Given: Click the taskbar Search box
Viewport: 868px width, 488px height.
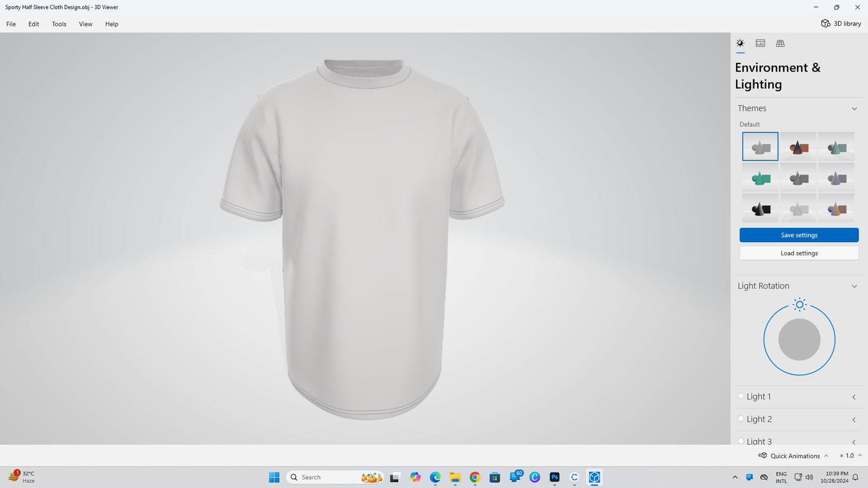Looking at the screenshot, I should [x=335, y=477].
